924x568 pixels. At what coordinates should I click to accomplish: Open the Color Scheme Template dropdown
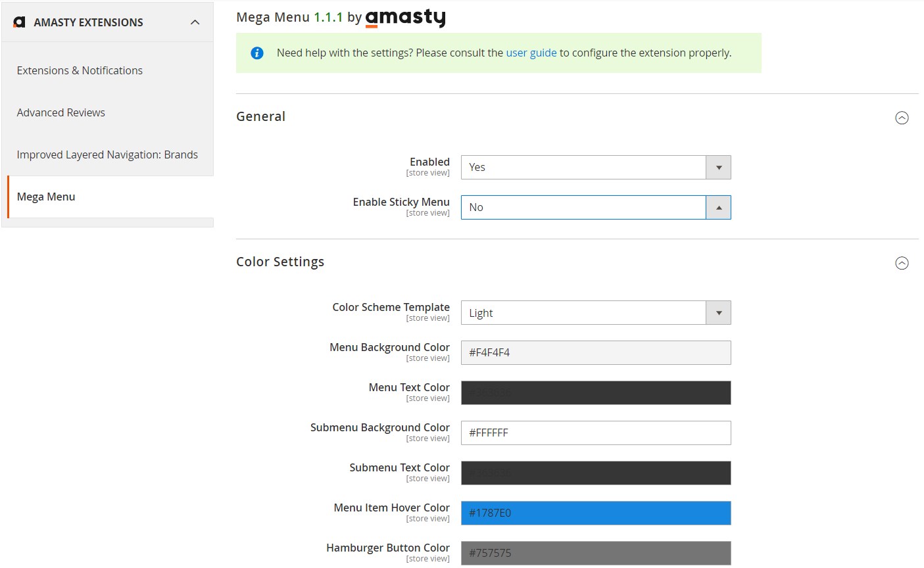(x=719, y=312)
